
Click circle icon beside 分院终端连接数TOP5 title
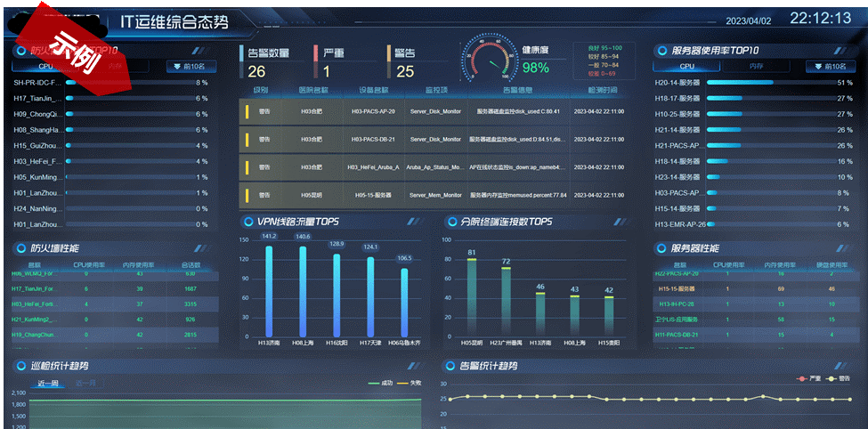[451, 222]
